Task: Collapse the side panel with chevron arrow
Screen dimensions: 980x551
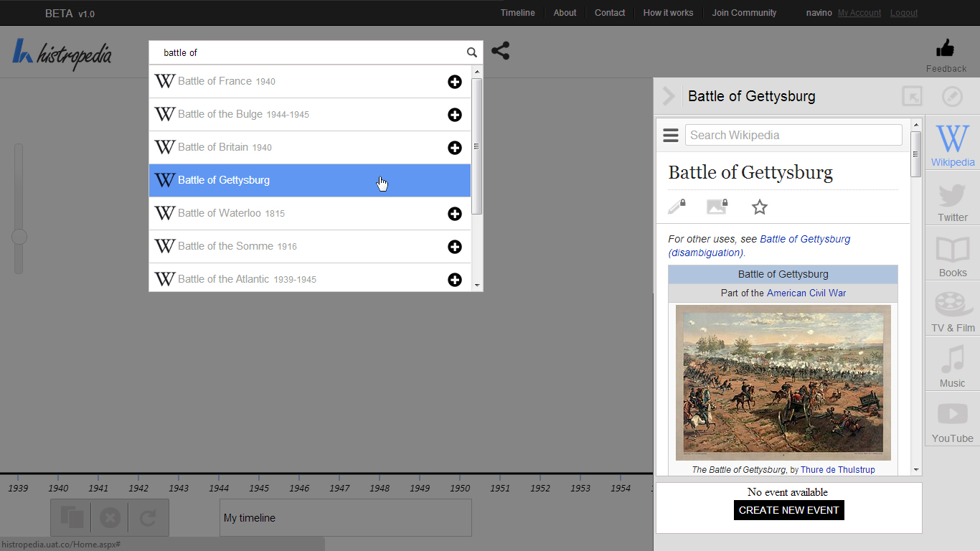Action: point(669,96)
